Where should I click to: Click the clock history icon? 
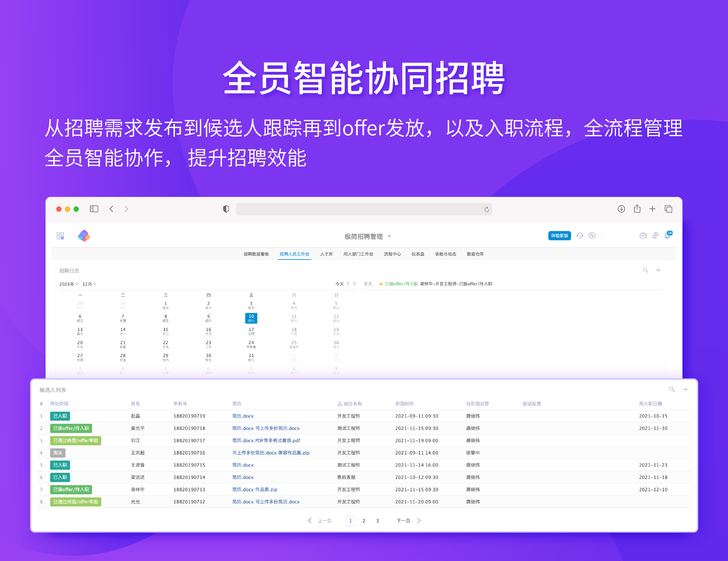coord(592,235)
